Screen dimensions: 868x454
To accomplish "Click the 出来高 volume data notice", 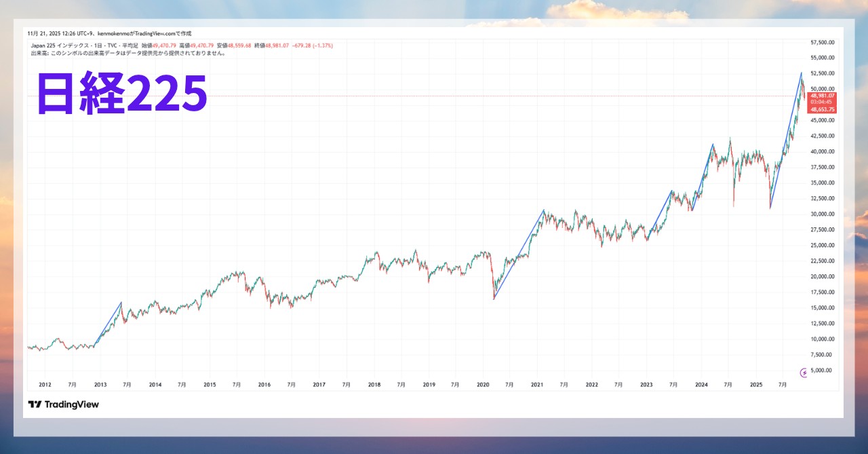I will (x=128, y=52).
